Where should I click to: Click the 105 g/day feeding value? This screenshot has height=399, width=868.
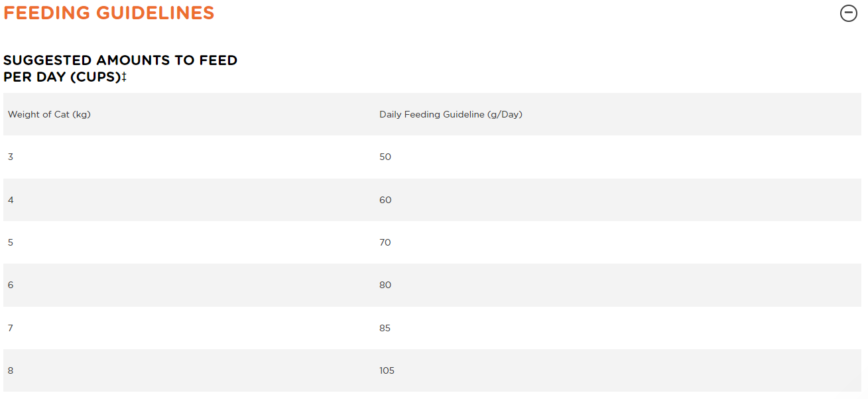click(387, 370)
